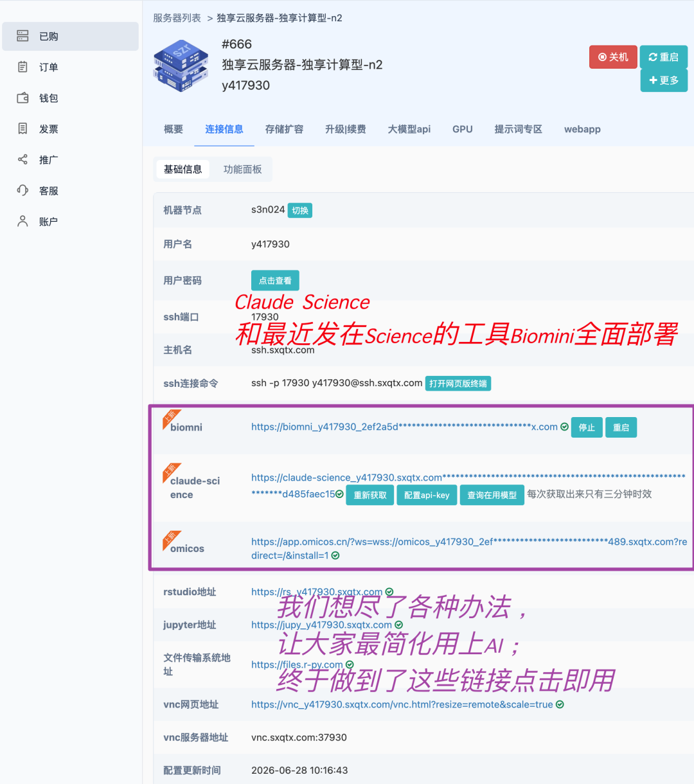Click the username value y417930 in table
The image size is (694, 784).
[271, 244]
